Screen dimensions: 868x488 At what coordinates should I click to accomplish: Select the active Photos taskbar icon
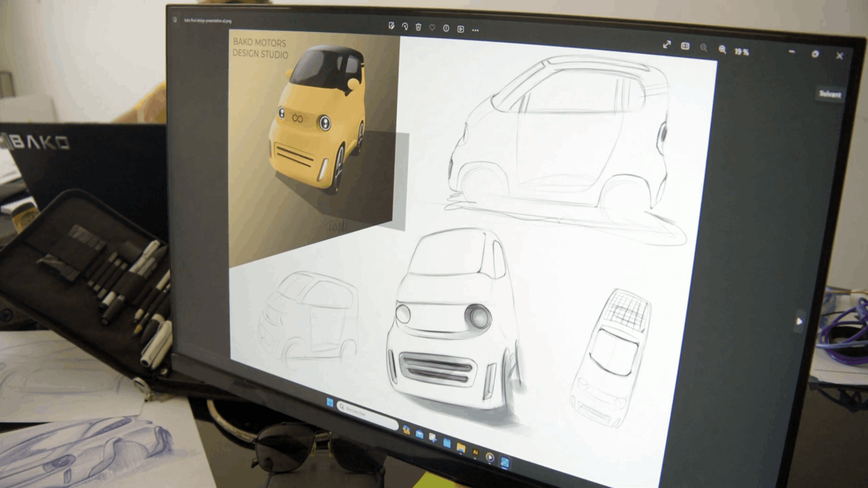pos(505,462)
